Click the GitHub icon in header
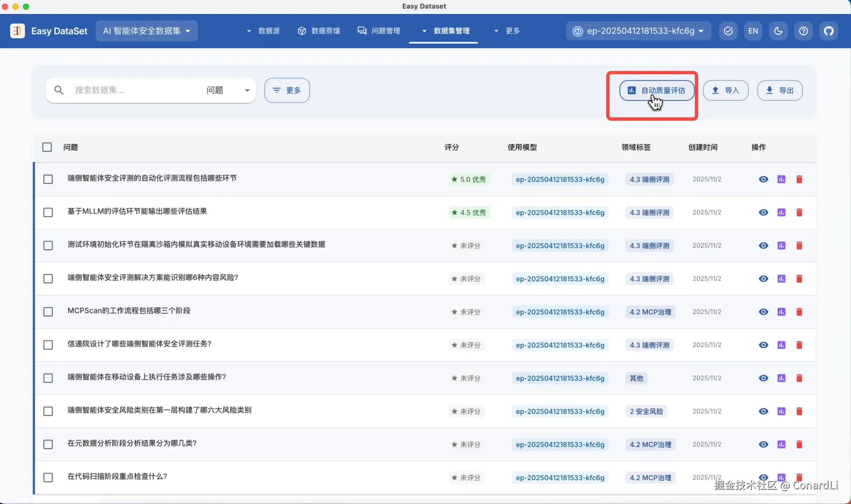This screenshot has height=504, width=851. click(829, 31)
